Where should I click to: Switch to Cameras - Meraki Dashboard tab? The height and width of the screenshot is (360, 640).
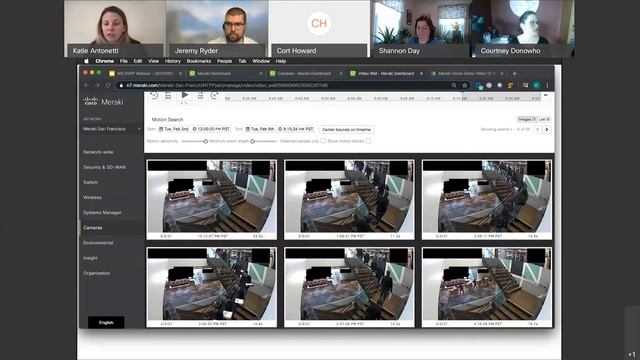pos(306,73)
